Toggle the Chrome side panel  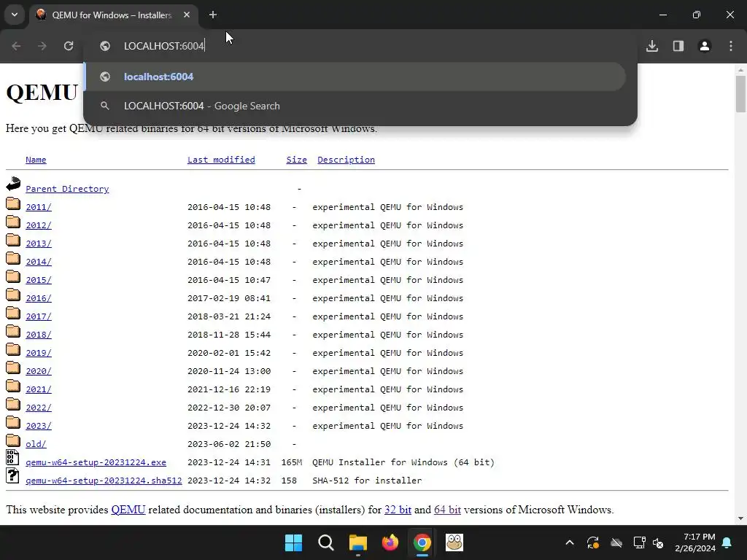[x=678, y=46]
